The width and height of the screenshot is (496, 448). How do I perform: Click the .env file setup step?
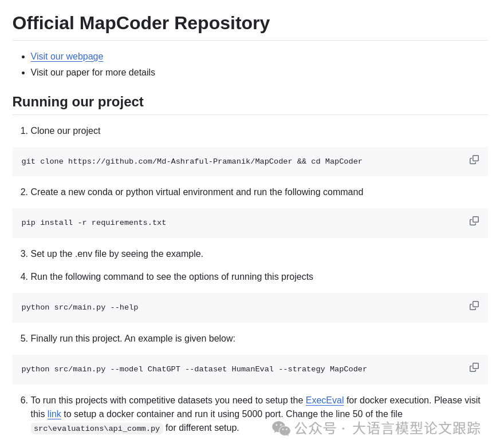pos(117,254)
